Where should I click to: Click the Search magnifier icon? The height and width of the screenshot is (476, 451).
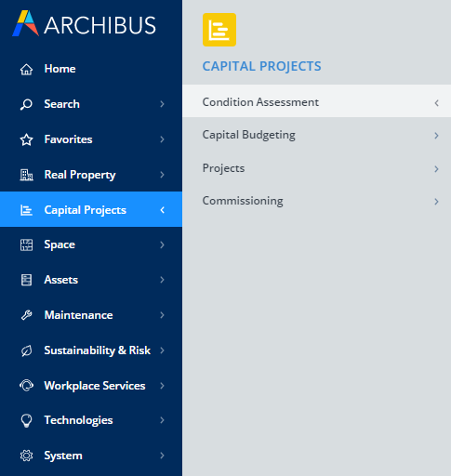coord(26,104)
